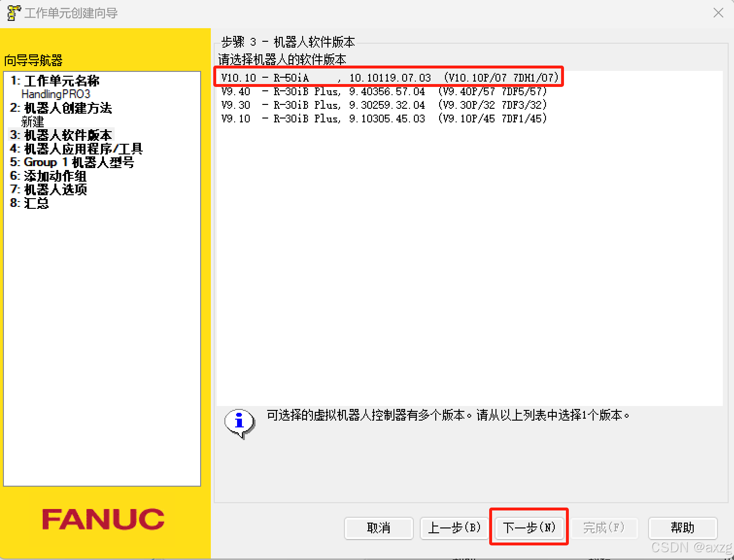This screenshot has height=560, width=734.
Task: Go to step 2: 机器人创建方法
Action: (x=61, y=108)
